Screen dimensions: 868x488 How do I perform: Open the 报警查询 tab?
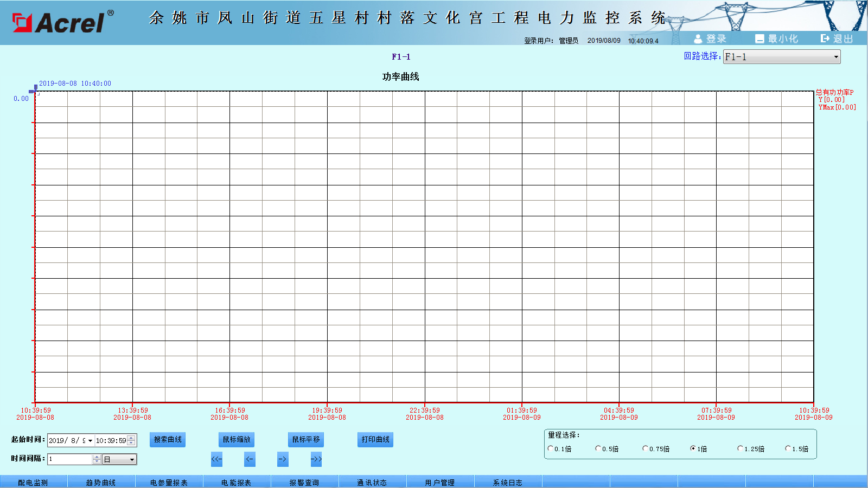(304, 482)
